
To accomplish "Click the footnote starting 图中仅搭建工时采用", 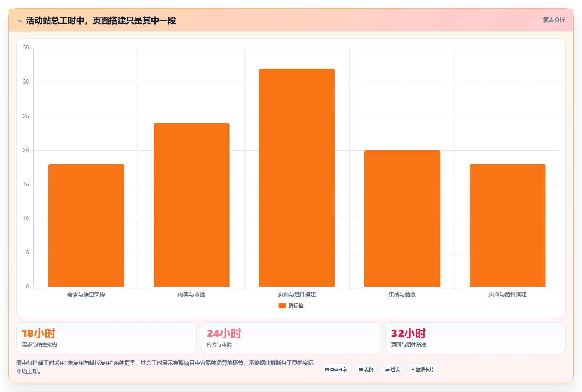I will point(165,367).
